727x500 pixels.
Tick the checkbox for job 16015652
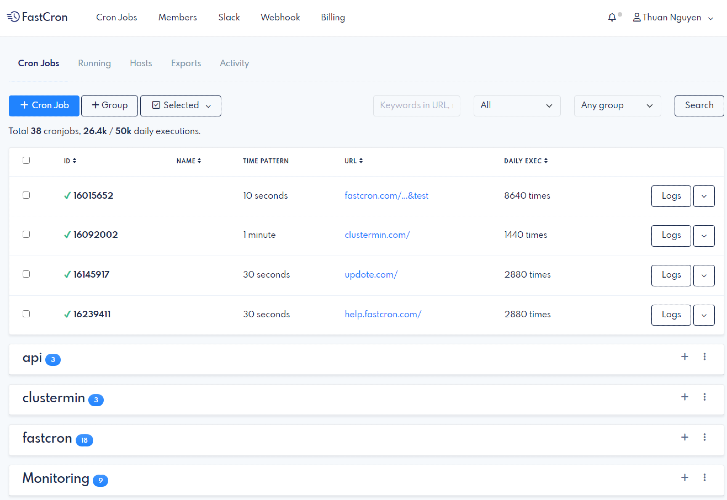(26, 195)
